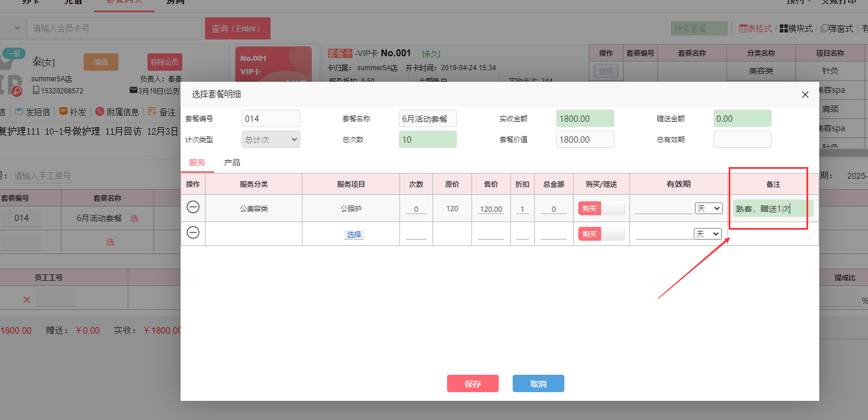Click the 请输入手工单号 input

click(x=43, y=176)
